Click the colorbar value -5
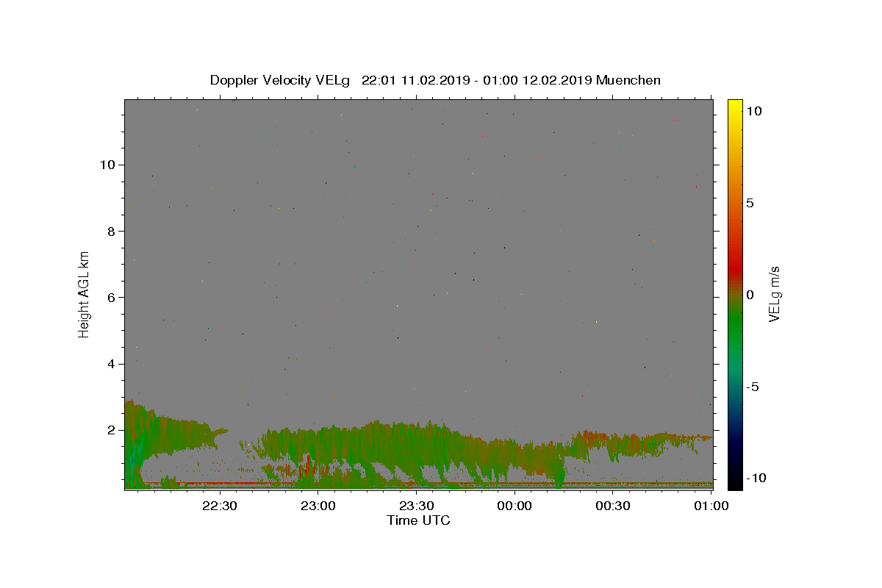Screen dimensions: 882x588 pos(754,387)
